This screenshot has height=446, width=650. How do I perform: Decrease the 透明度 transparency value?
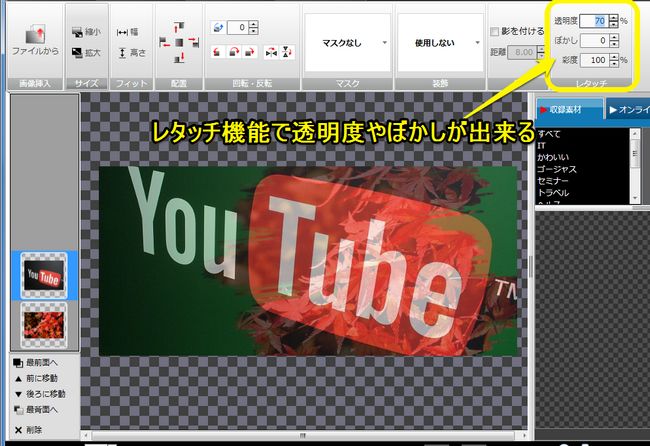pyautogui.click(x=614, y=24)
